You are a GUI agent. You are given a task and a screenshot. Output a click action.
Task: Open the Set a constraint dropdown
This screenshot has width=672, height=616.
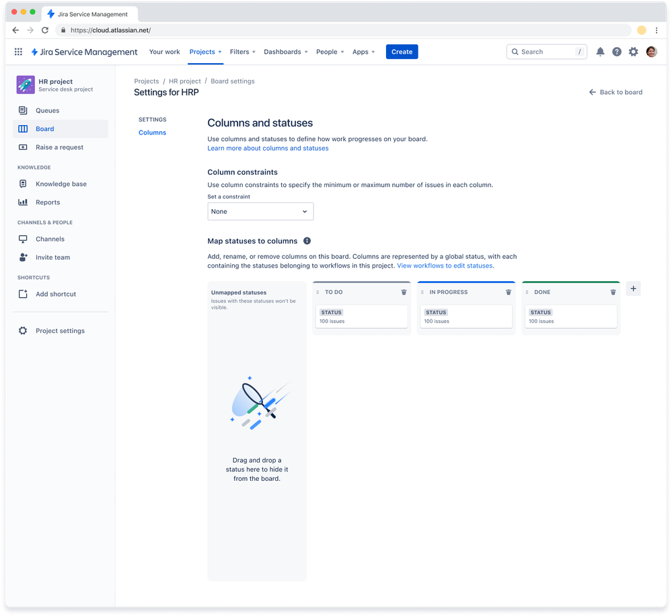coord(260,212)
